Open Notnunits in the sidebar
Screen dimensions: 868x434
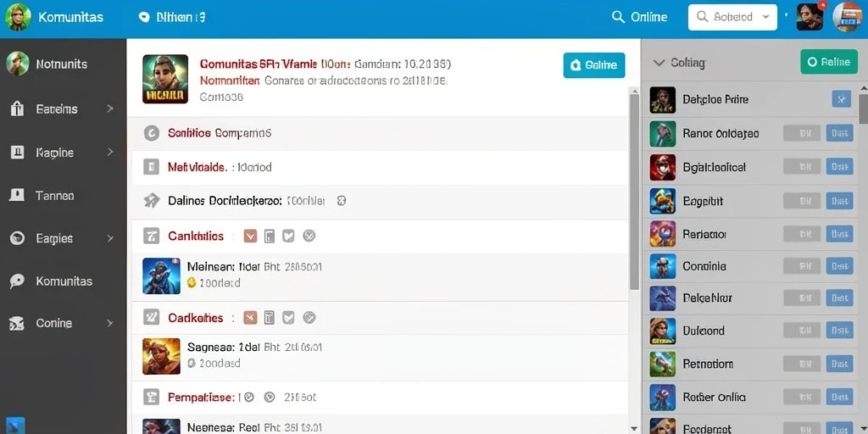pos(61,64)
